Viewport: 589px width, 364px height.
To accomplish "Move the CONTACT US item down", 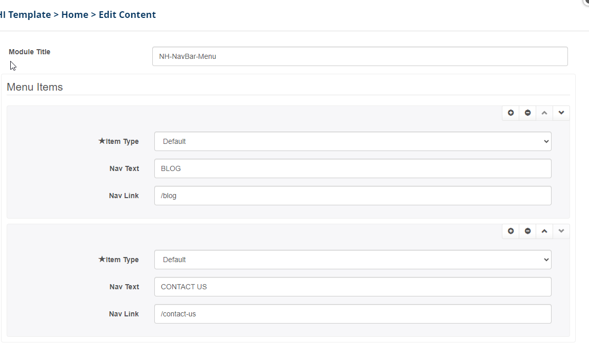I will 561,231.
